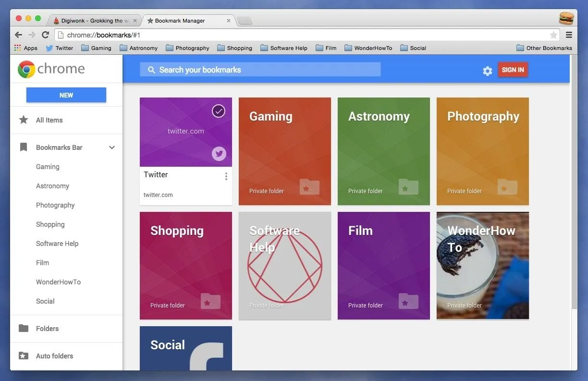This screenshot has width=588, height=381.
Task: Click the Bookmarks Bar bookmark icon
Action: [x=24, y=147]
